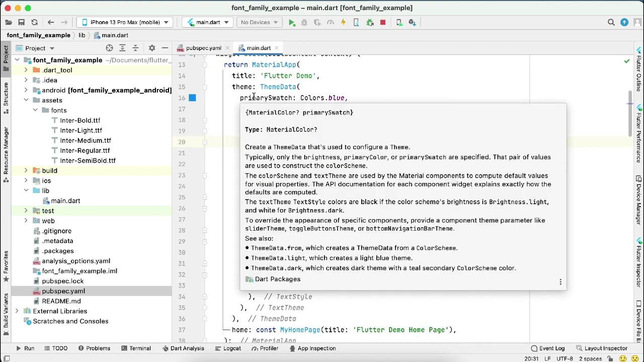Click font_family_example breadcrumb
The width and height of the screenshot is (644, 362).
[x=39, y=35]
